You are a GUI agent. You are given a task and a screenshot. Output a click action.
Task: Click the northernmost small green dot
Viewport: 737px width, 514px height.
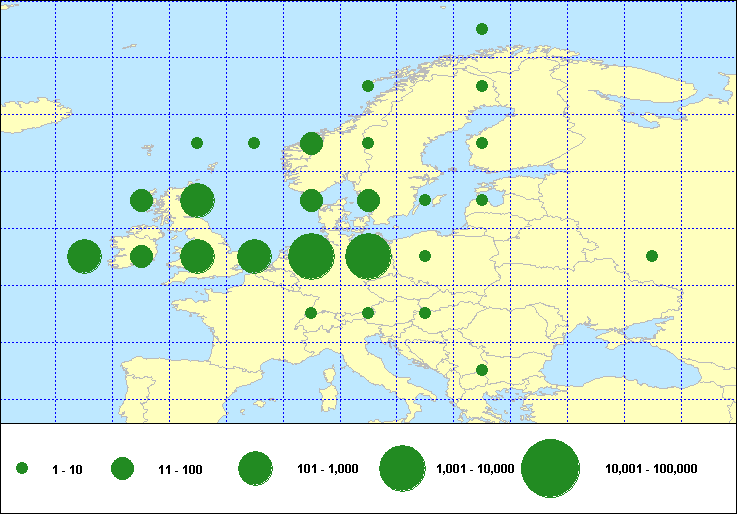pos(481,29)
